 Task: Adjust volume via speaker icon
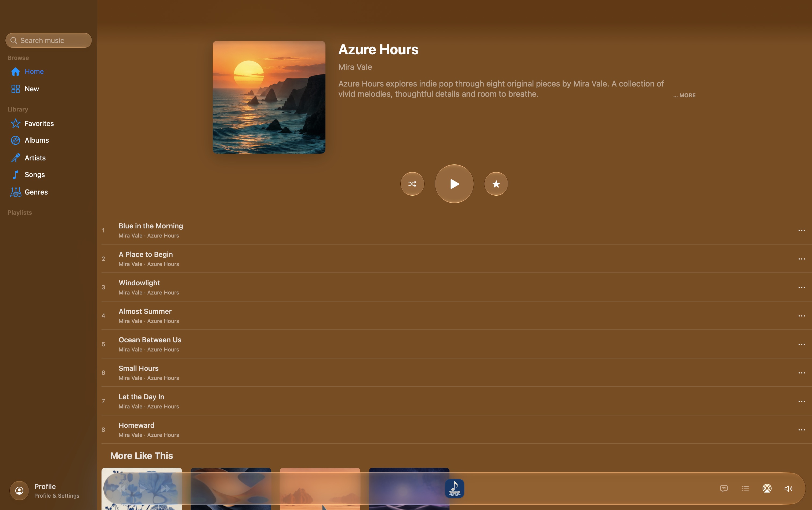788,489
